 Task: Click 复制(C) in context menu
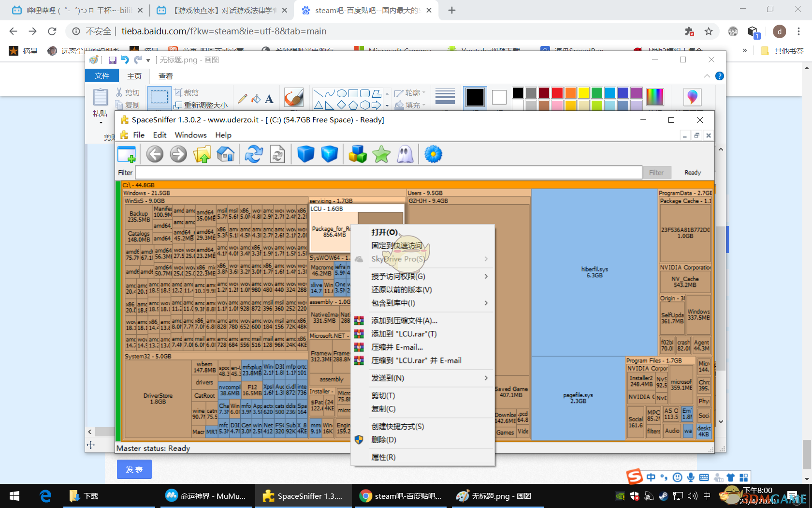click(x=423, y=409)
